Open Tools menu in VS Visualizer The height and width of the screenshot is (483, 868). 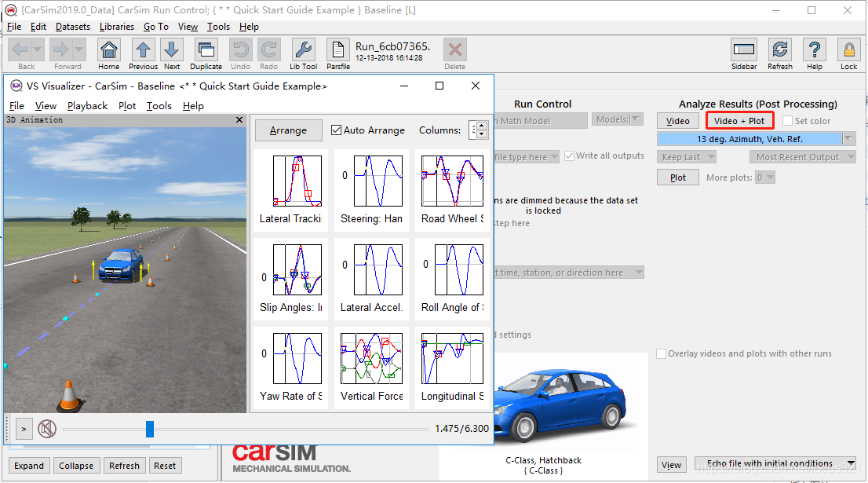(159, 106)
